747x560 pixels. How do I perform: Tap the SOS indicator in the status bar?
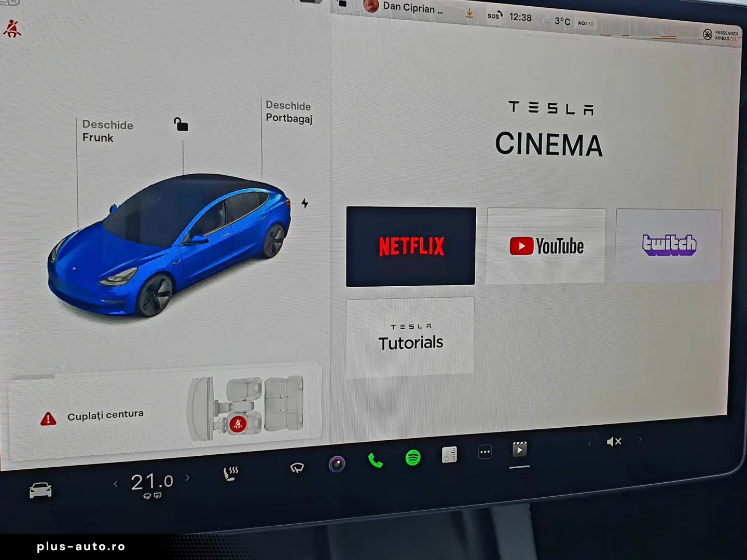494,16
